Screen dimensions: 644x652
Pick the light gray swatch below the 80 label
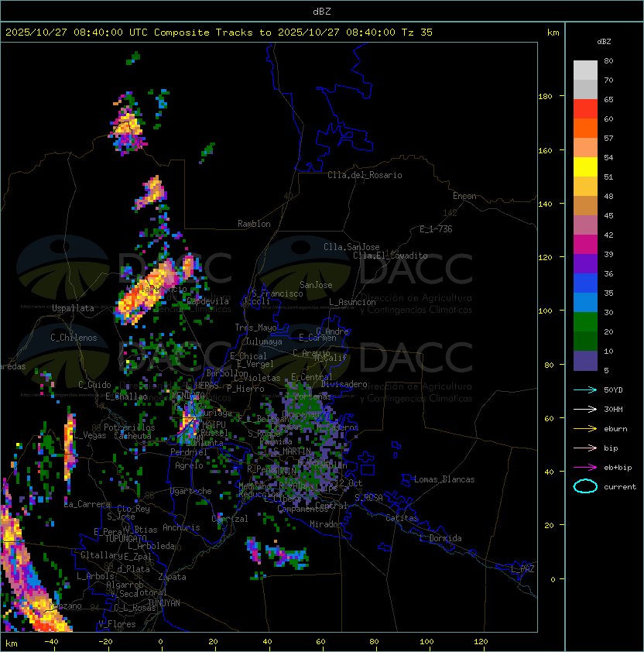pyautogui.click(x=585, y=70)
